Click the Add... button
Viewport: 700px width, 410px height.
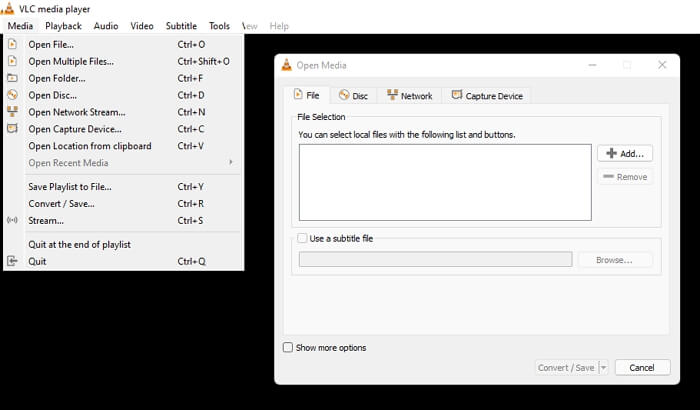(x=625, y=153)
